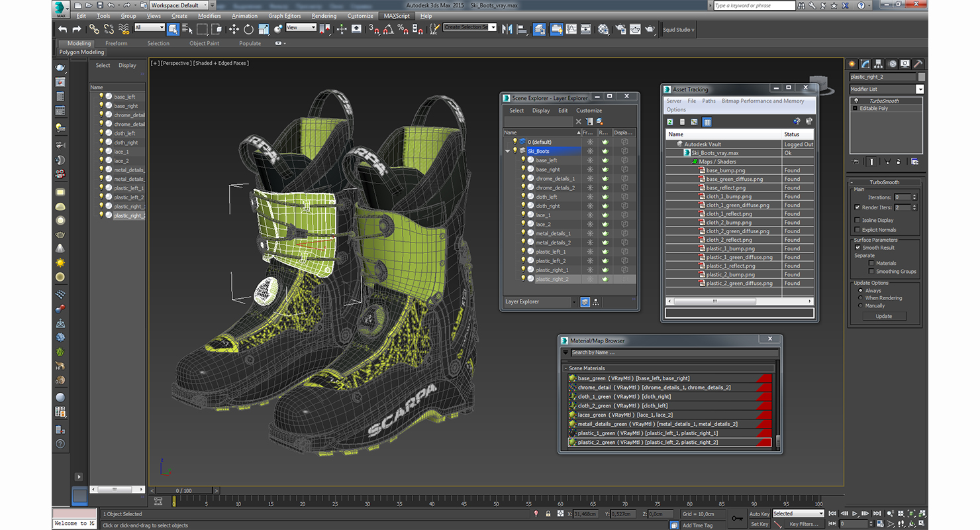This screenshot has width=980, height=530.
Task: Enable the Isoline Display checkbox
Action: point(857,220)
